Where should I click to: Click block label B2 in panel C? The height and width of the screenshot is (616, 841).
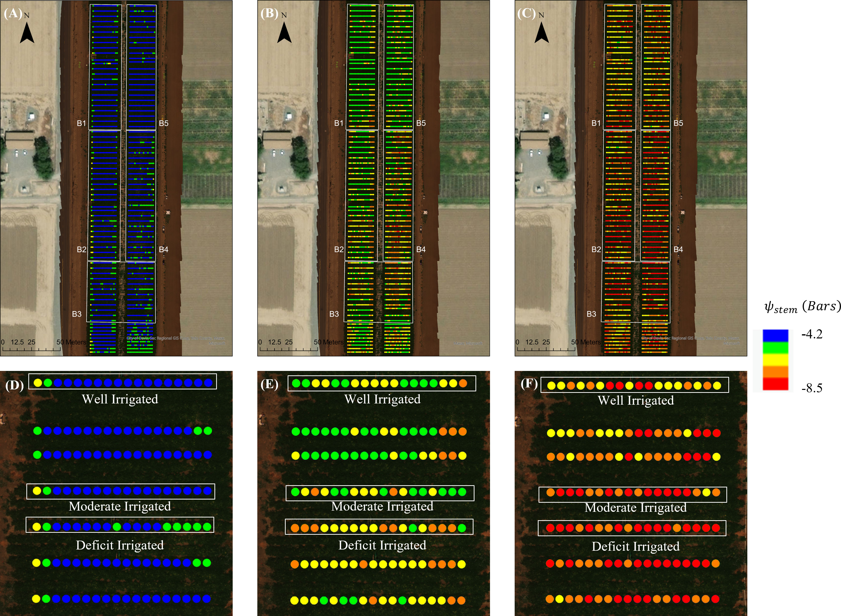[596, 250]
